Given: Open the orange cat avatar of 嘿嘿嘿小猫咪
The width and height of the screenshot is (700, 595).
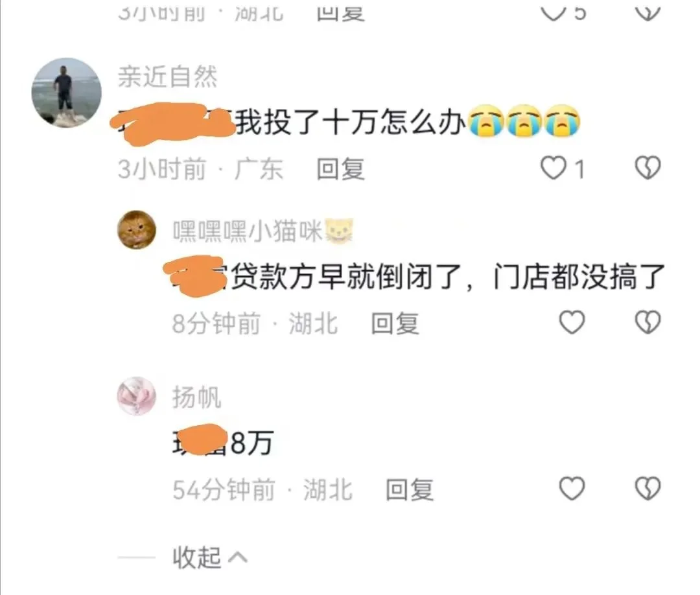Looking at the screenshot, I should click(x=137, y=229).
